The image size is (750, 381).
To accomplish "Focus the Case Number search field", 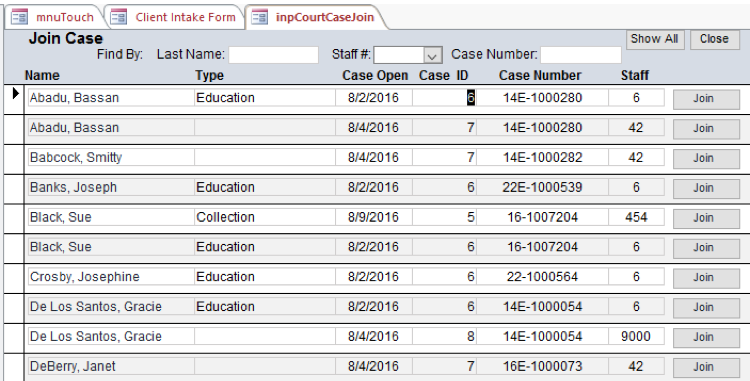I will pyautogui.click(x=581, y=54).
